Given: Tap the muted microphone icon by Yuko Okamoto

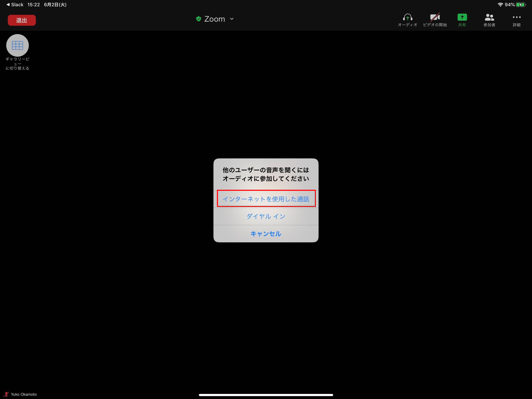Looking at the screenshot, I should coord(6,394).
